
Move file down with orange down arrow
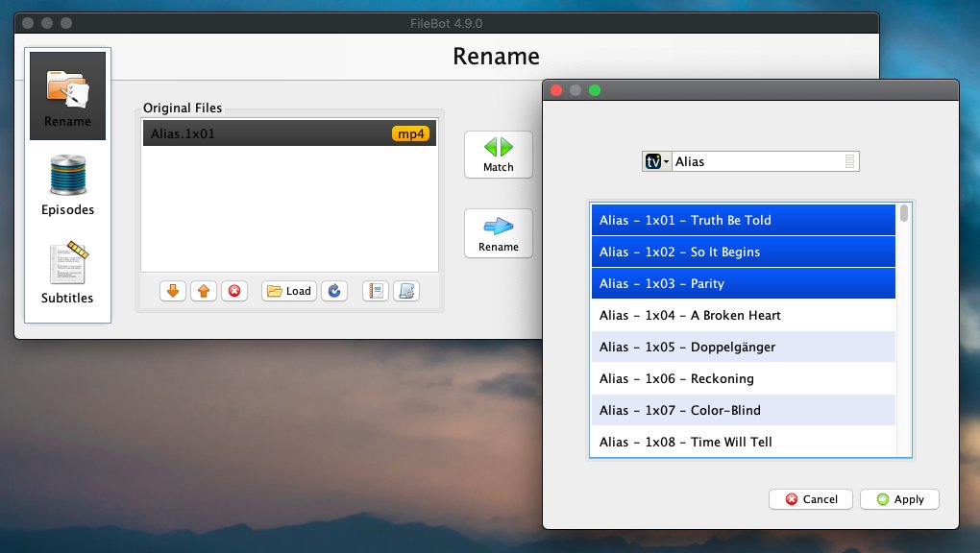pos(173,291)
